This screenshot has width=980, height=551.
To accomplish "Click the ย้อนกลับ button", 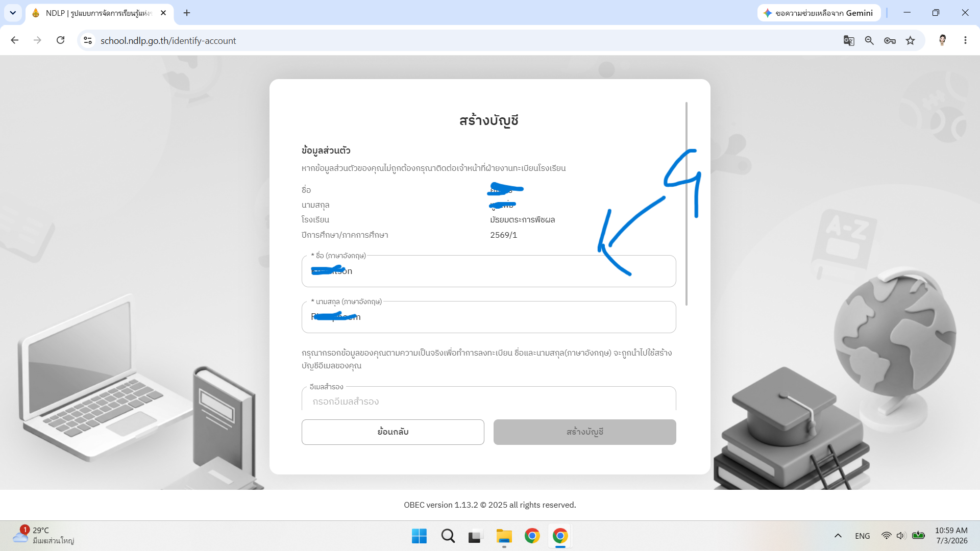I will pos(393,432).
